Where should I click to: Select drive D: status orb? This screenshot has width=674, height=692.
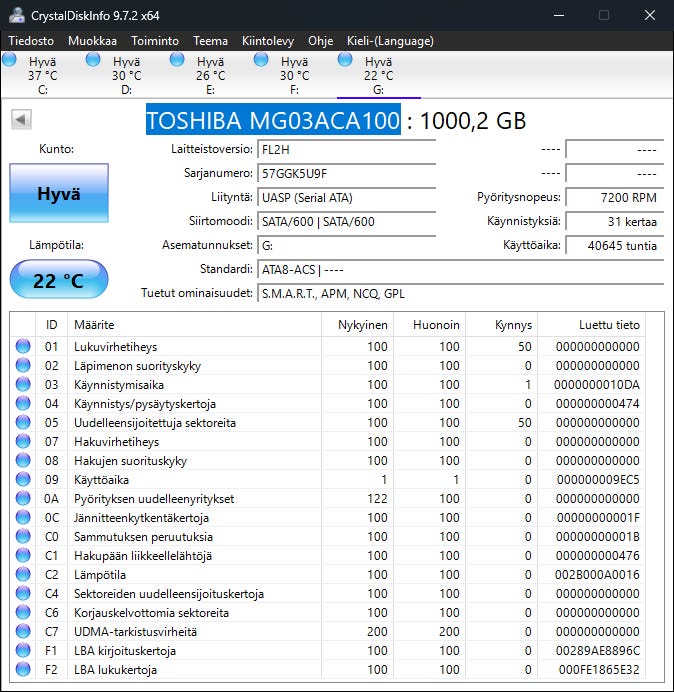point(94,61)
